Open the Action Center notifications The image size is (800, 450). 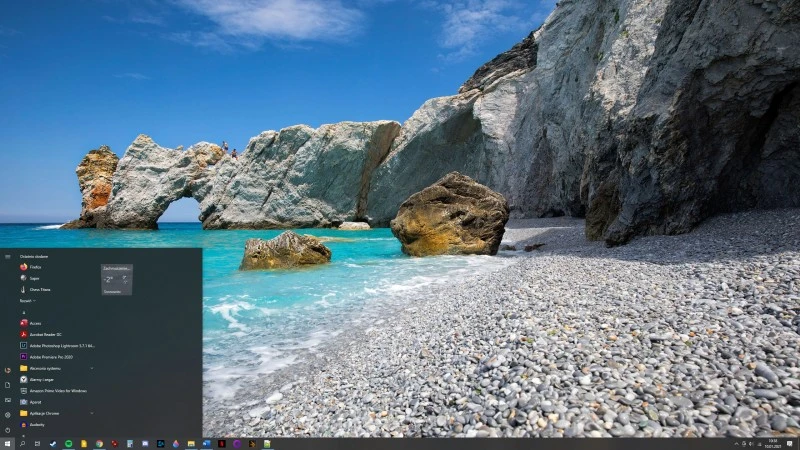[790, 444]
